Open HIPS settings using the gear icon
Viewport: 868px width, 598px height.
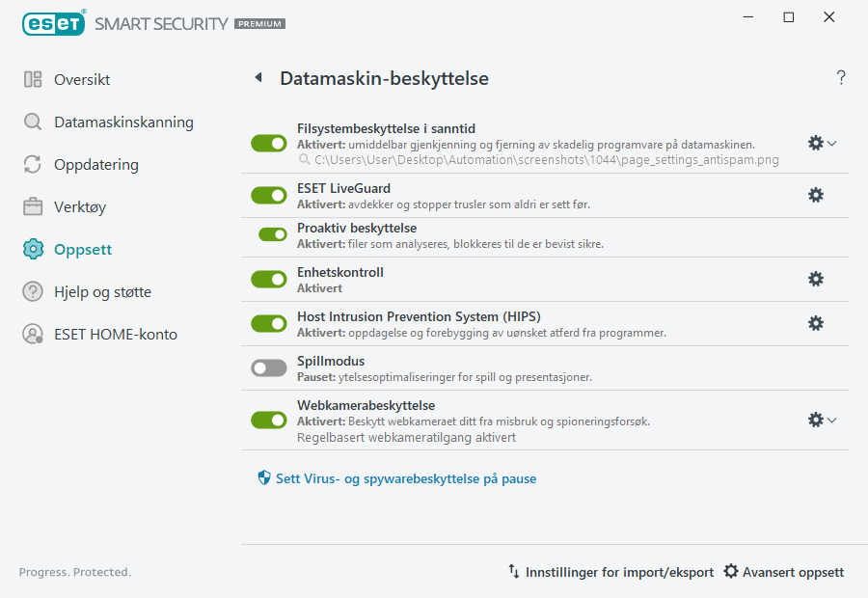tap(815, 323)
